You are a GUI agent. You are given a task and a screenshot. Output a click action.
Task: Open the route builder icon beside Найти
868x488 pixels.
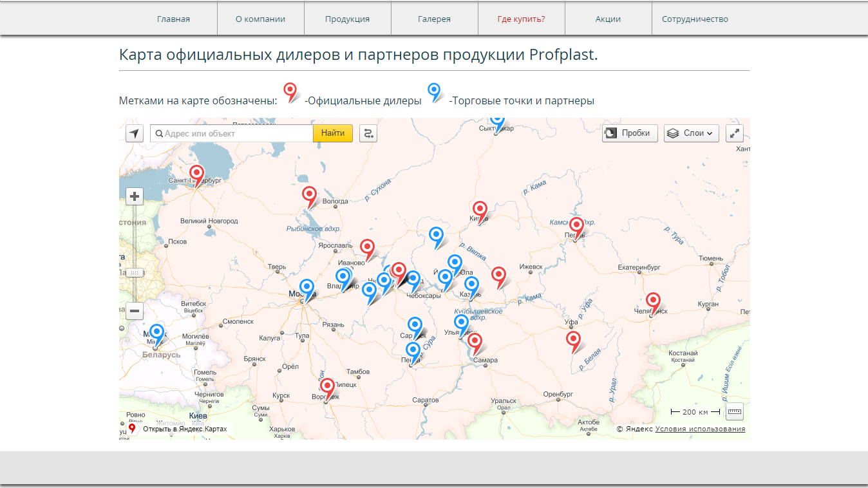(368, 133)
